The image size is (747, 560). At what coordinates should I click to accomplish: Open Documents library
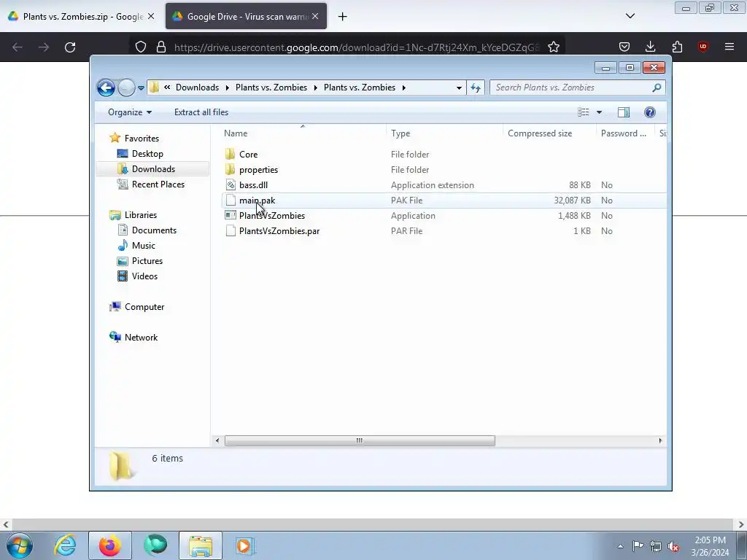pos(154,230)
